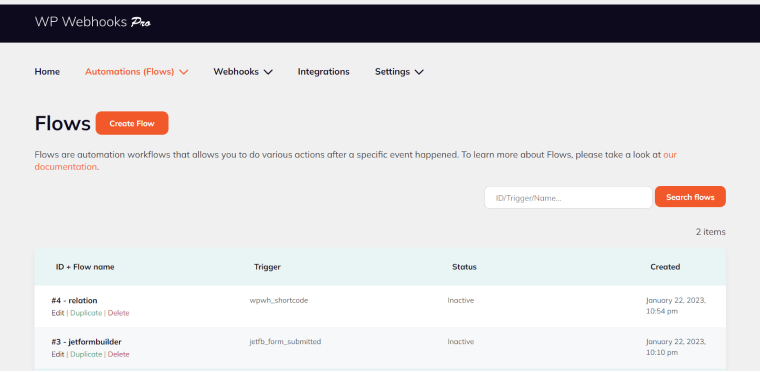This screenshot has height=372, width=760.
Task: Open the Settings menu label
Action: coord(392,72)
